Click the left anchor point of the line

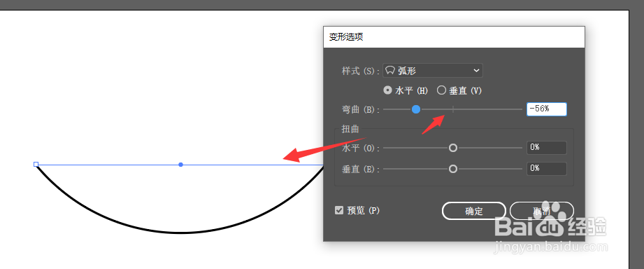tap(36, 165)
